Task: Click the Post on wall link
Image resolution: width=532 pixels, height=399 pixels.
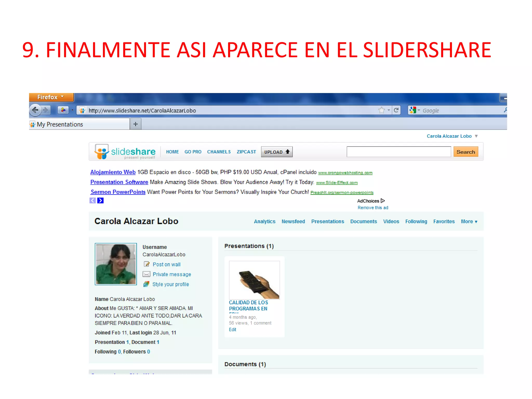Action: tap(167, 264)
